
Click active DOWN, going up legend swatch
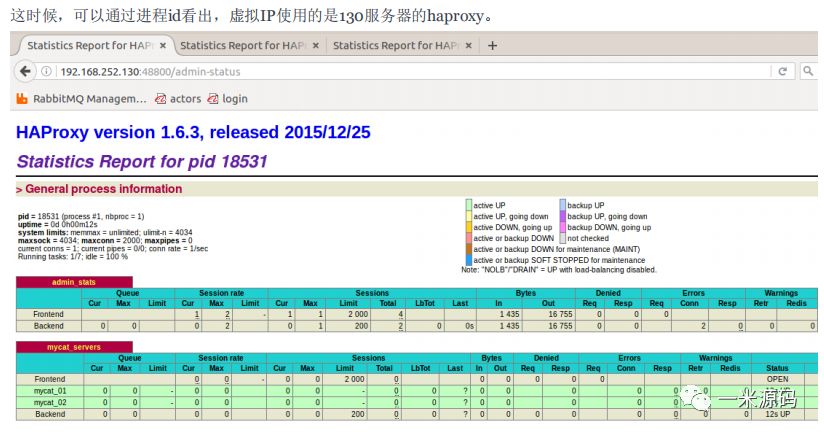(469, 227)
